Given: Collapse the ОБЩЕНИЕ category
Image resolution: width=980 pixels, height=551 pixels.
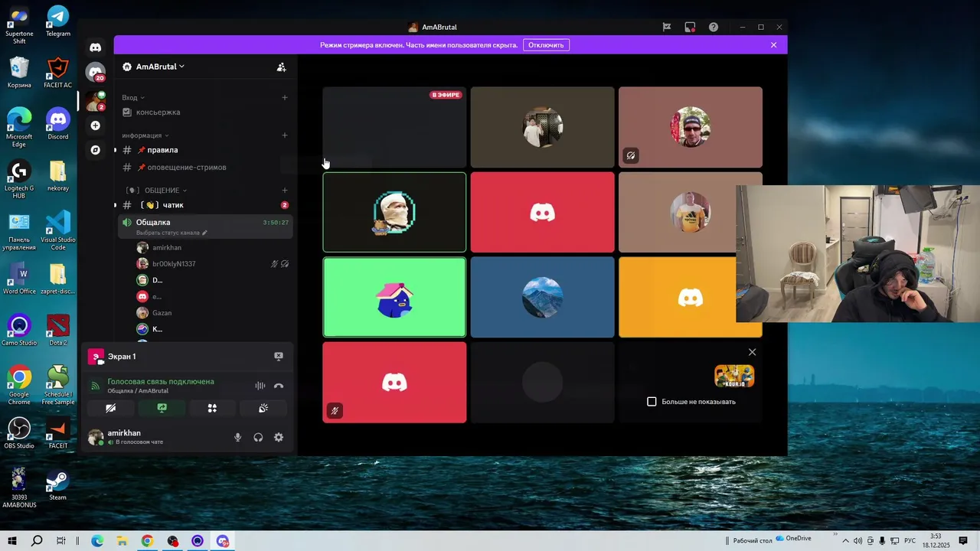Looking at the screenshot, I should (157, 190).
